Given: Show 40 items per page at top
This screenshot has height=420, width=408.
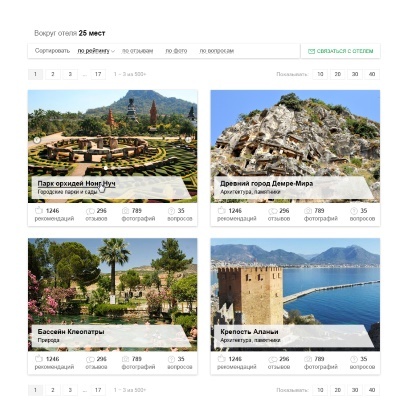Looking at the screenshot, I should point(372,74).
